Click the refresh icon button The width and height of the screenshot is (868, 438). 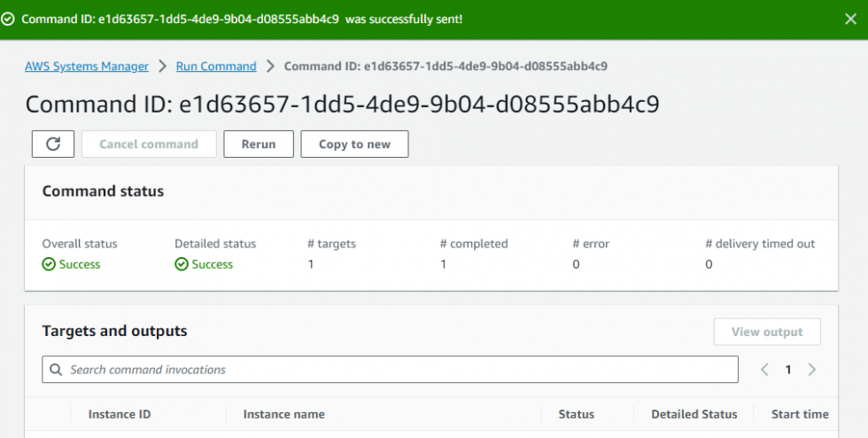click(x=53, y=145)
